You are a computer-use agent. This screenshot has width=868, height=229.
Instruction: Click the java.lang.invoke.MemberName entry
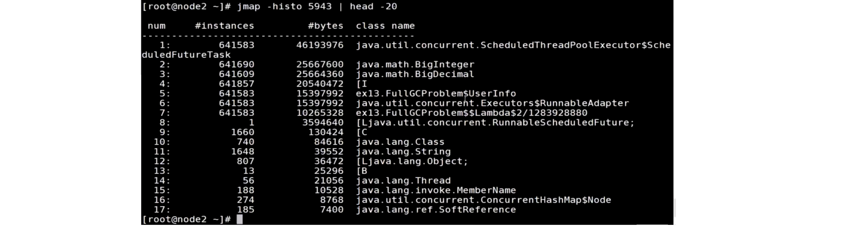436,190
